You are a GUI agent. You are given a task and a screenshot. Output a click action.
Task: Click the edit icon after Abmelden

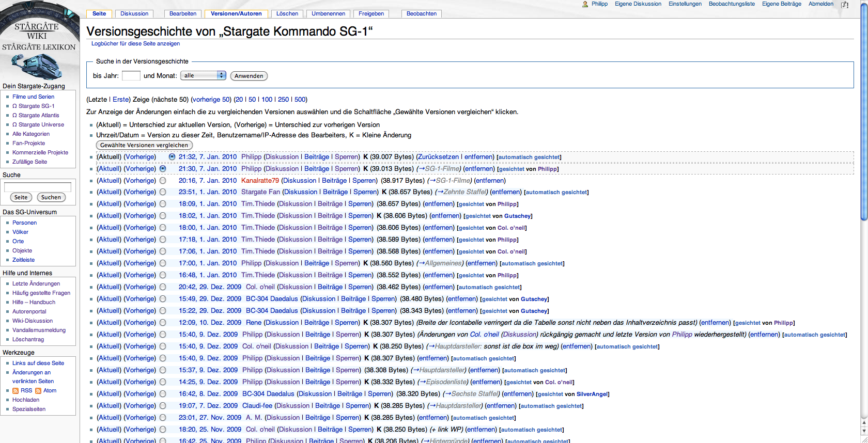[x=845, y=5]
